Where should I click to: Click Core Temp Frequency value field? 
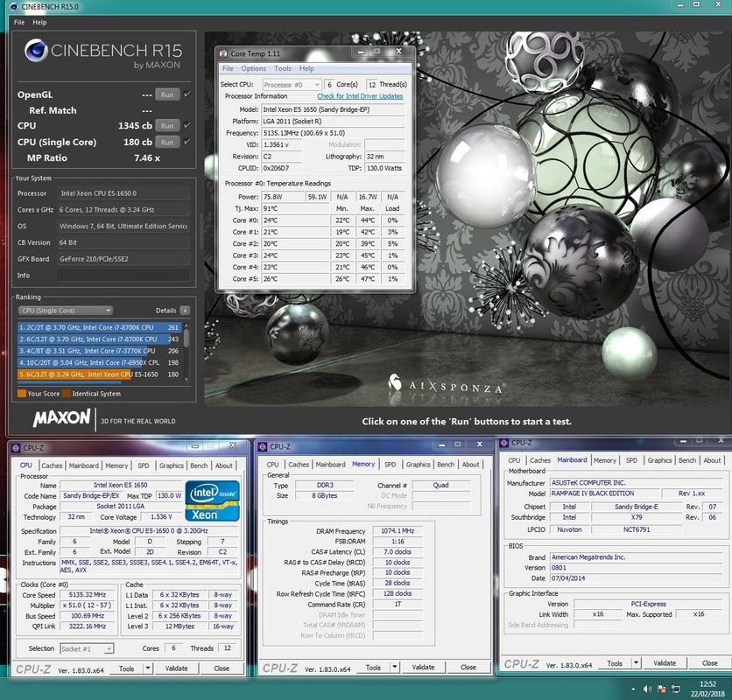point(333,133)
